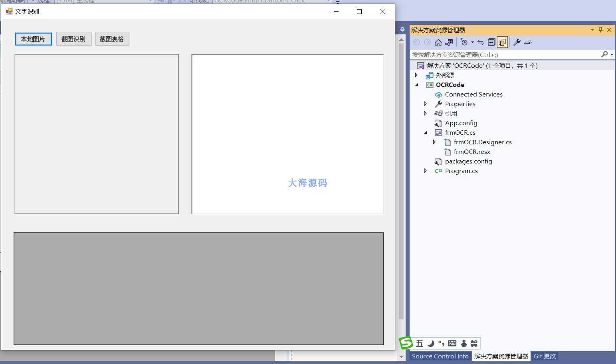This screenshot has width=616, height=364.
Task: Click the Program.cs C# file icon
Action: pos(438,171)
